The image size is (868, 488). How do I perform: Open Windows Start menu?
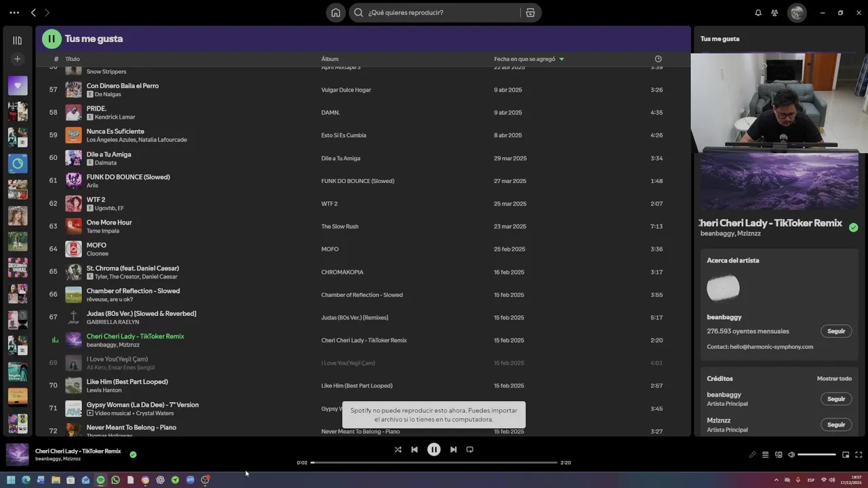[x=11, y=480]
